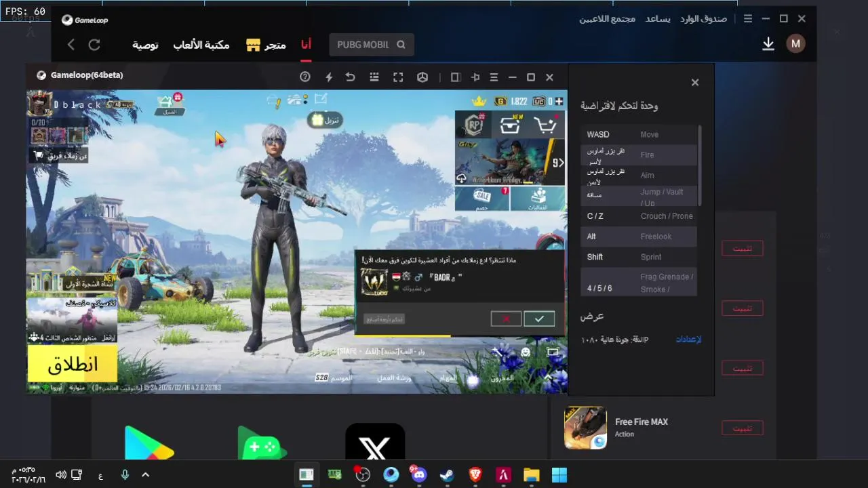Open the Free Fire MAX game thumbnail
The height and width of the screenshot is (488, 868).
[x=585, y=428]
